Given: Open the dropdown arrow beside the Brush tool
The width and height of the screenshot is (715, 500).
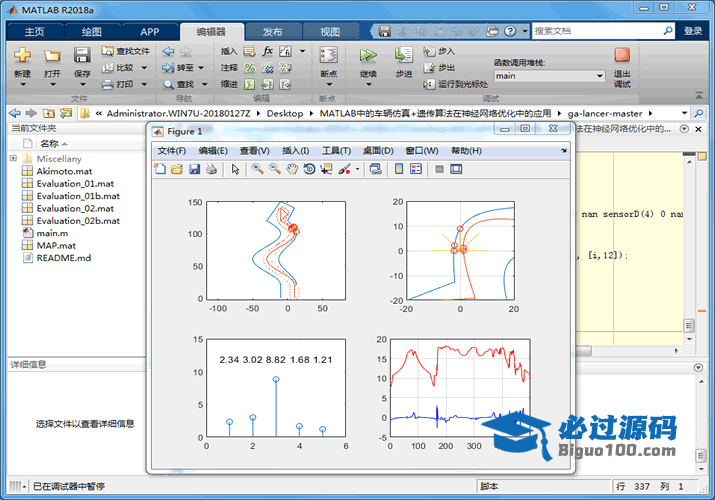Looking at the screenshot, I should point(358,169).
